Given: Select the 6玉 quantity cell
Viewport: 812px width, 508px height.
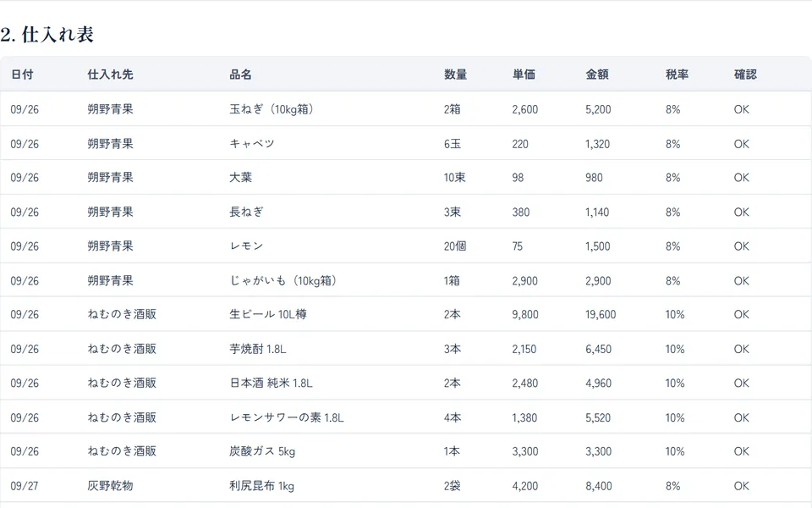Looking at the screenshot, I should (452, 144).
